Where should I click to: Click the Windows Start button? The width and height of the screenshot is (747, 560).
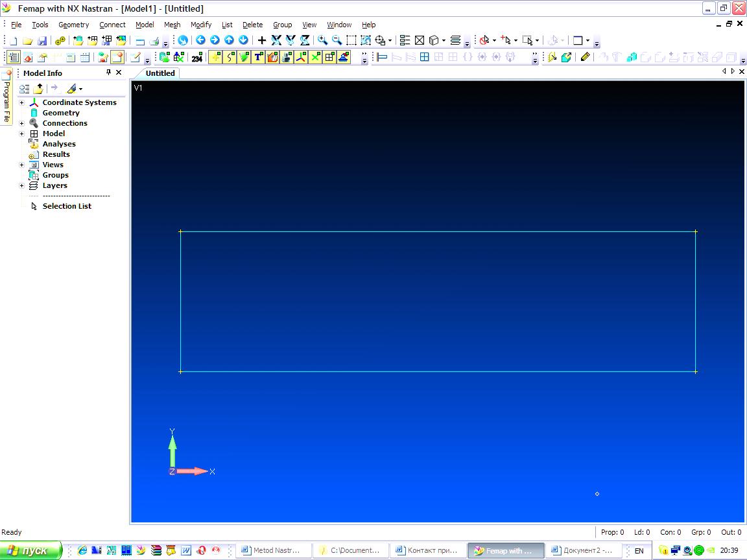[x=31, y=550]
